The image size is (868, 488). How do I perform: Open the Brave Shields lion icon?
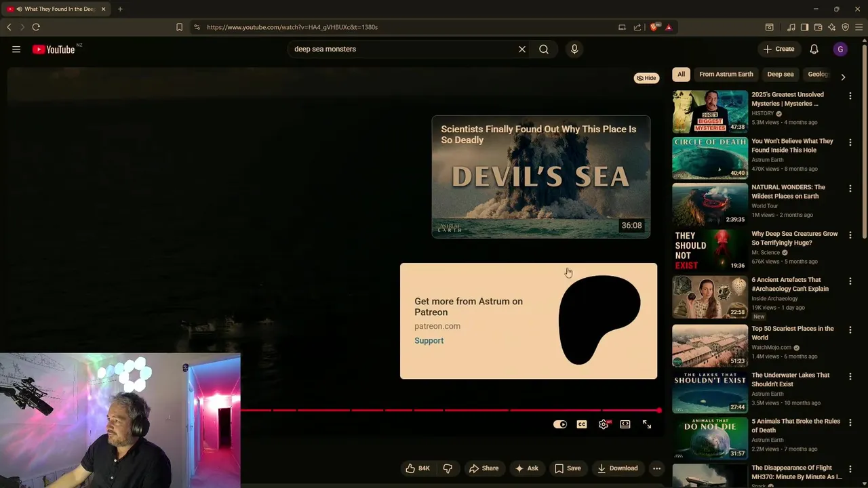pos(654,27)
